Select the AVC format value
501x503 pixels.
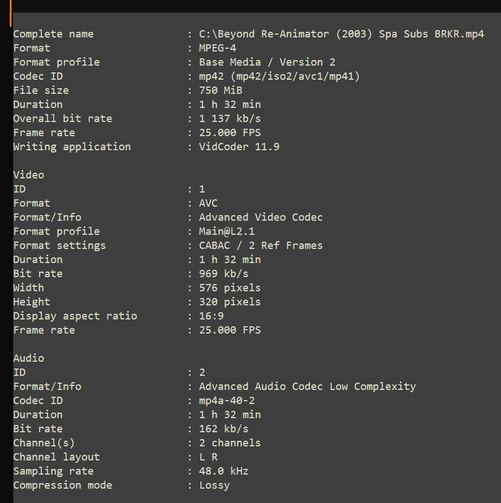point(208,203)
